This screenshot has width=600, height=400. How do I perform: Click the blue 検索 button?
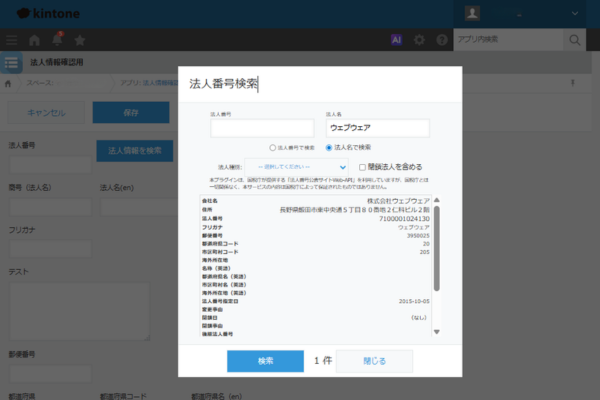[265, 360]
